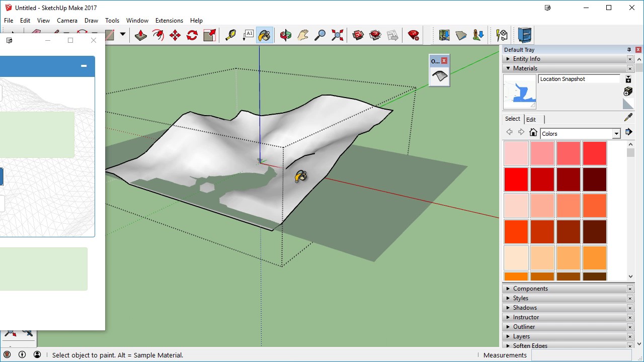644x362 pixels.
Task: Open the Materials Details menu arrow
Action: tap(628, 132)
